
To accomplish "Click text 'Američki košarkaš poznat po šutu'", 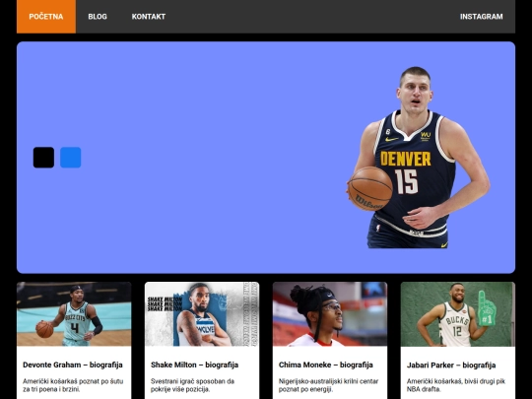I will tap(73, 381).
